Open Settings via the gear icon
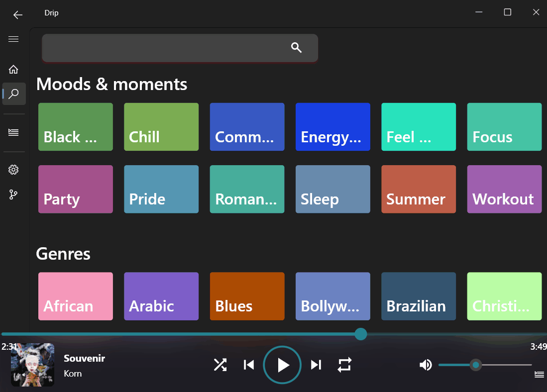Image resolution: width=547 pixels, height=392 pixels. click(x=13, y=170)
